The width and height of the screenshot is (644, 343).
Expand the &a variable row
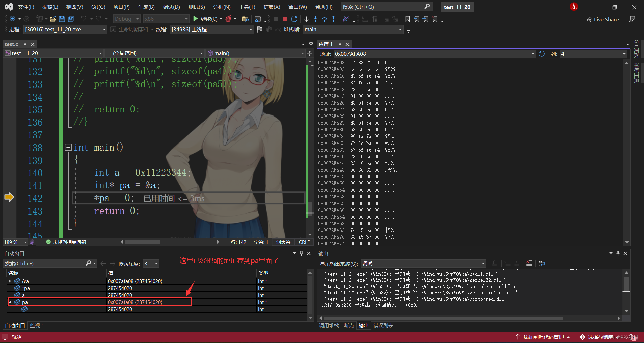[10, 281]
